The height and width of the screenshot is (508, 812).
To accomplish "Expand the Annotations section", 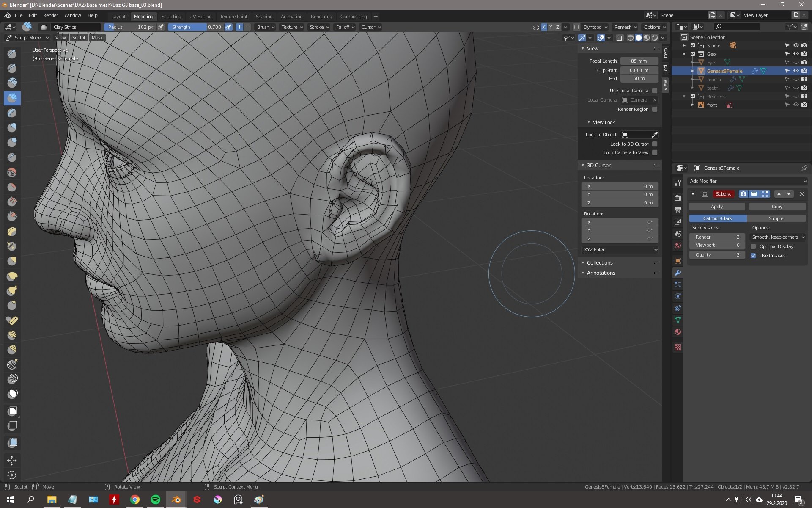I will [x=601, y=272].
